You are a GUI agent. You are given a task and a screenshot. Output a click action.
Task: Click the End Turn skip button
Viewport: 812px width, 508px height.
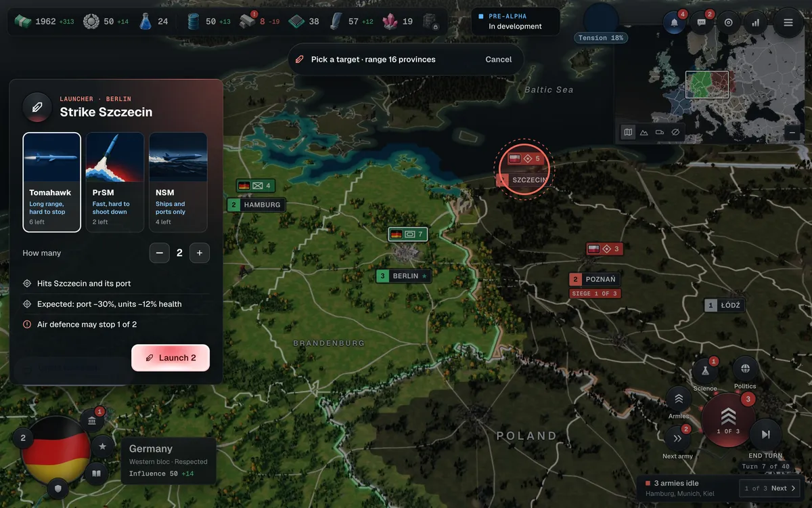(766, 435)
